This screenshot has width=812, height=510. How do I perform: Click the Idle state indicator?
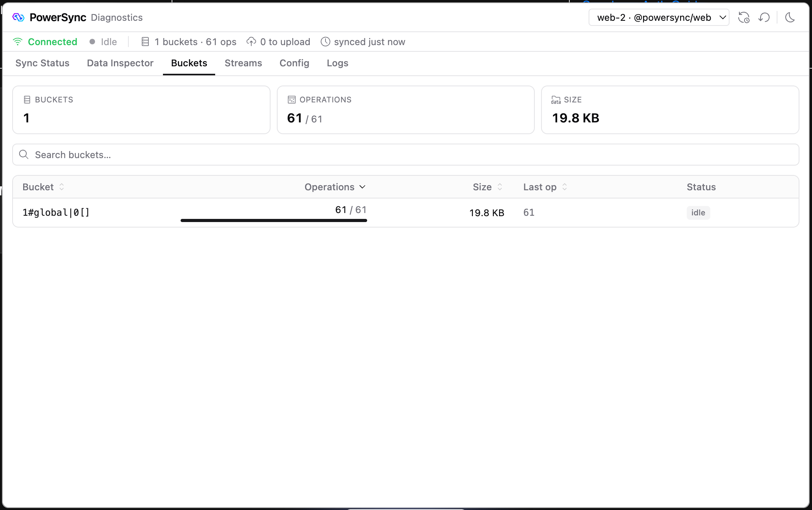click(103, 42)
